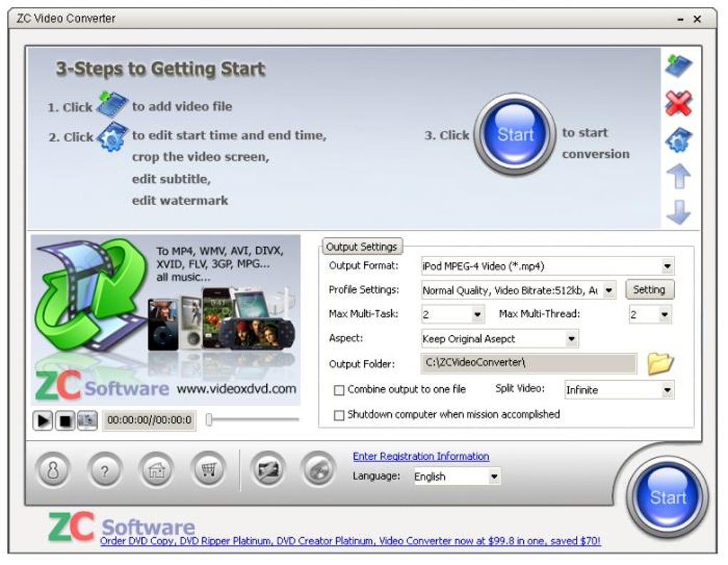
Task: Close the ZC Video Converter window
Action: (x=697, y=19)
